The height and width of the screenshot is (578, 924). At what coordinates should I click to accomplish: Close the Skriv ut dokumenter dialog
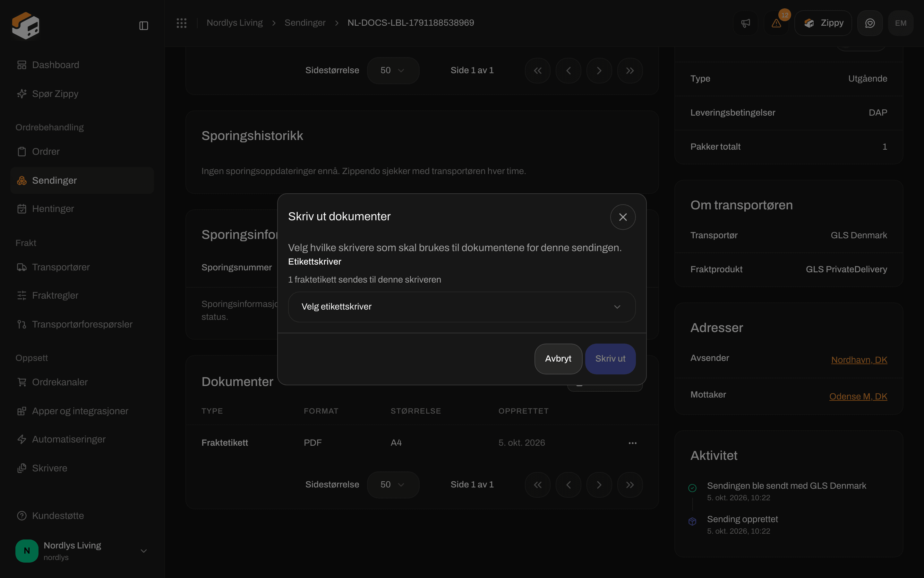(x=623, y=217)
